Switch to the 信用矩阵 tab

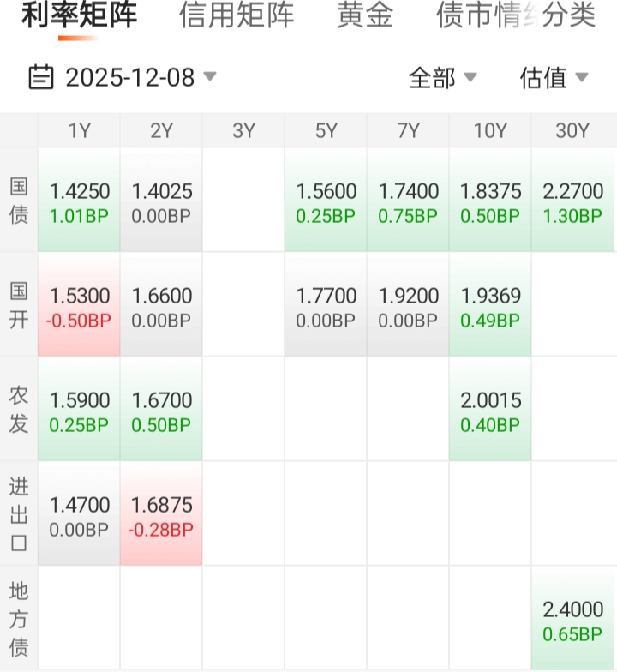[237, 15]
